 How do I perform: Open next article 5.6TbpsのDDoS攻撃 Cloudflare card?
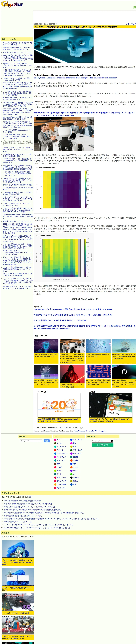59,408
